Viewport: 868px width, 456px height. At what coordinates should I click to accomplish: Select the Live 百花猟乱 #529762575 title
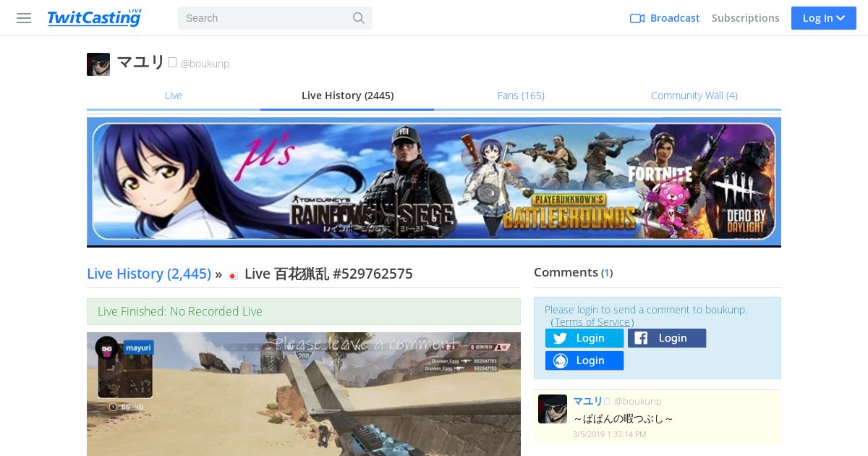[328, 274]
